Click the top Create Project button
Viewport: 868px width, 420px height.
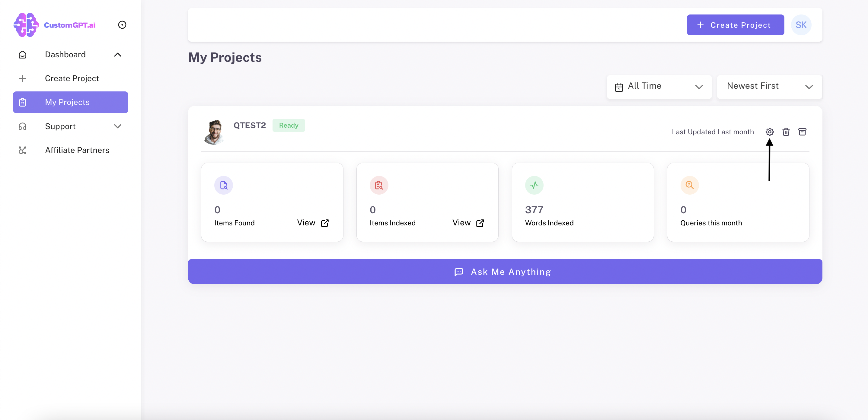735,25
